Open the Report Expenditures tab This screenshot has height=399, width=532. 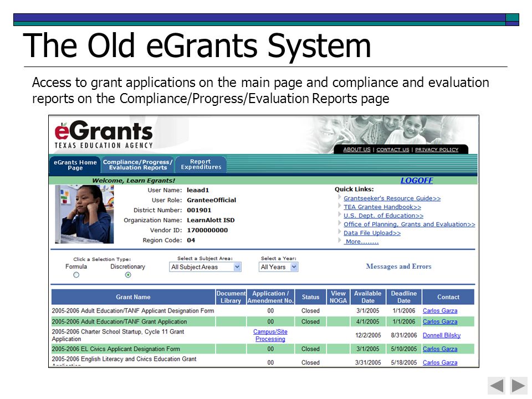pyautogui.click(x=201, y=164)
